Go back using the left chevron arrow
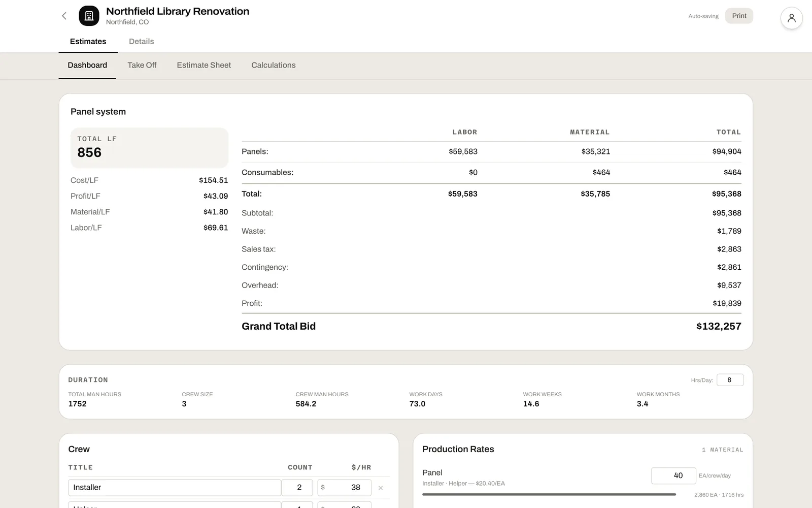Viewport: 812px width, 508px height. tap(64, 16)
